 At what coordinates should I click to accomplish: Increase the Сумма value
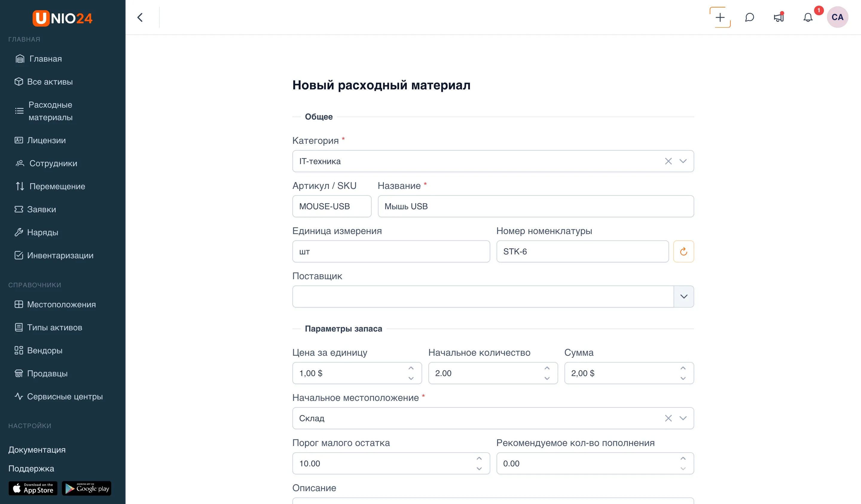[x=683, y=368]
